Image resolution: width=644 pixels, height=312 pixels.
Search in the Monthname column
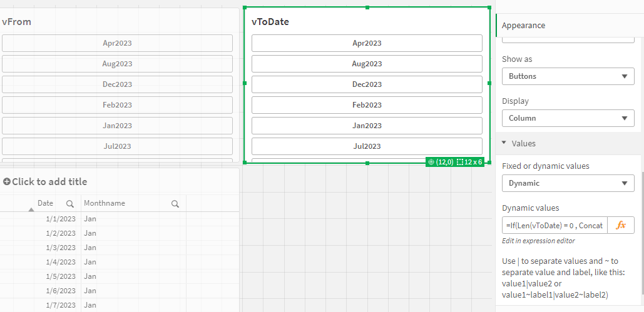[175, 203]
